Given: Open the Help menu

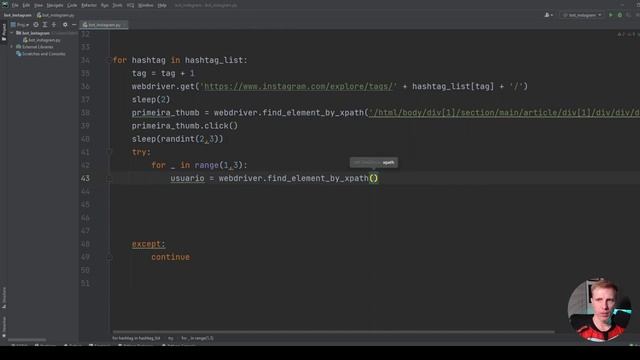Looking at the screenshot, I should tap(162, 5).
